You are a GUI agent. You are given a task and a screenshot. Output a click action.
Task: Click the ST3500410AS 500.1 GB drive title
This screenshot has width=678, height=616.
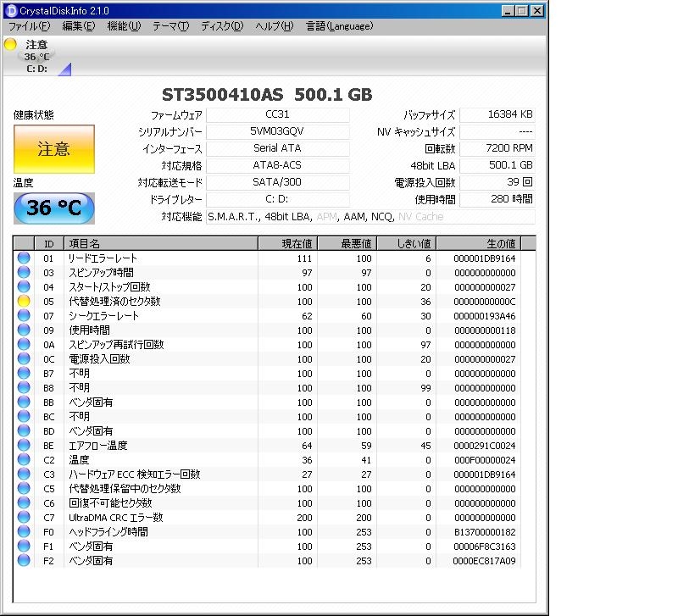[267, 95]
